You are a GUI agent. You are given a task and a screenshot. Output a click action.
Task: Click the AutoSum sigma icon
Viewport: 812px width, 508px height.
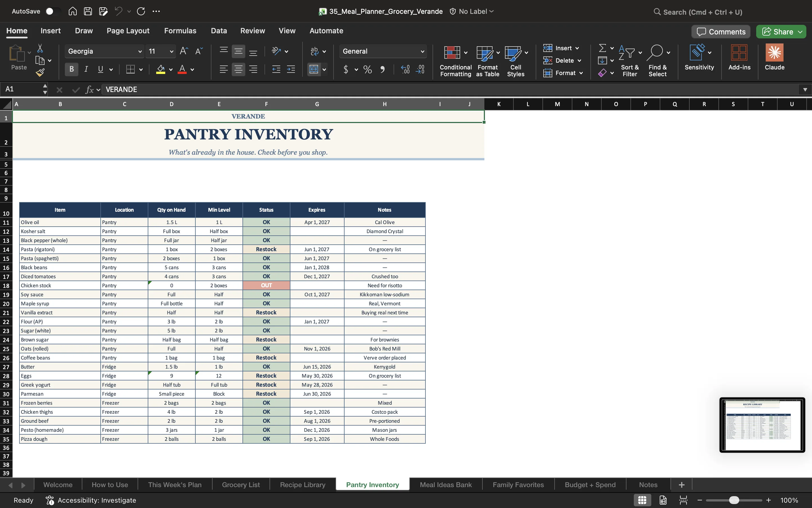(603, 48)
